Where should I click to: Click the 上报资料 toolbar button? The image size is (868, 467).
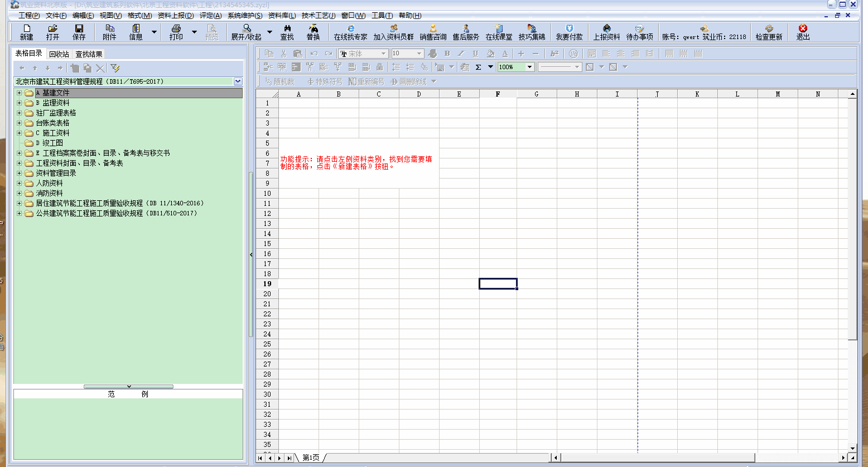click(606, 32)
